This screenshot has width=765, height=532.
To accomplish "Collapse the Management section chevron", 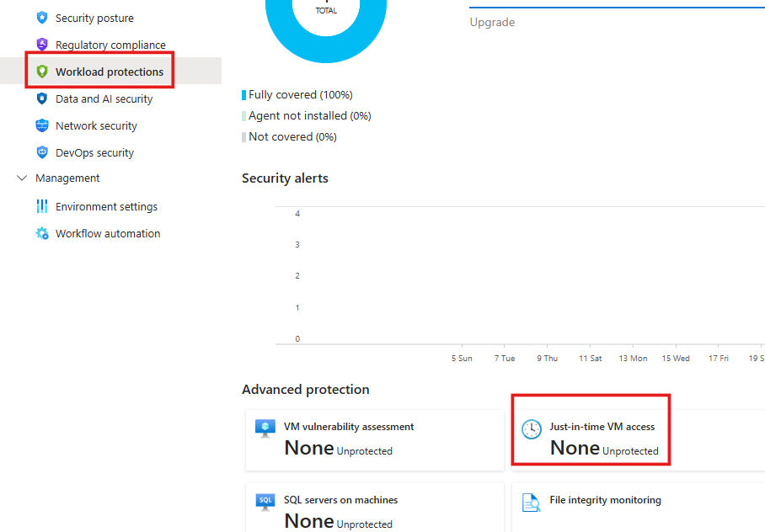I will [22, 178].
